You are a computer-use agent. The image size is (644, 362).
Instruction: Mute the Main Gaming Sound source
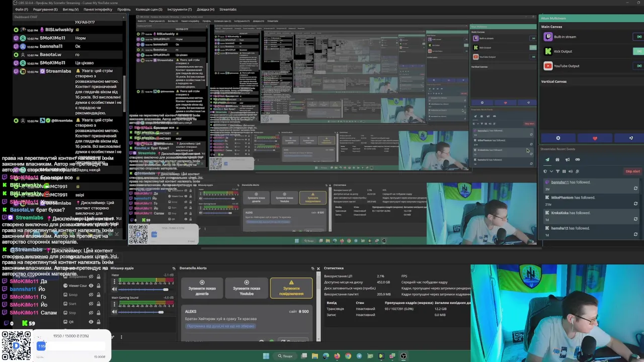pos(114,312)
